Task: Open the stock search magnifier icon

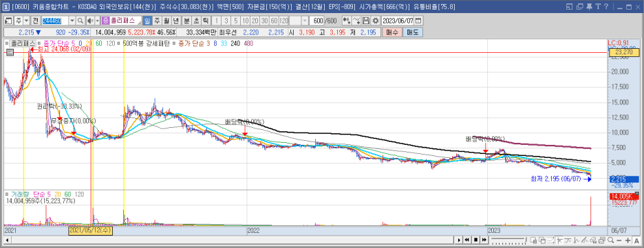Action: (80, 21)
